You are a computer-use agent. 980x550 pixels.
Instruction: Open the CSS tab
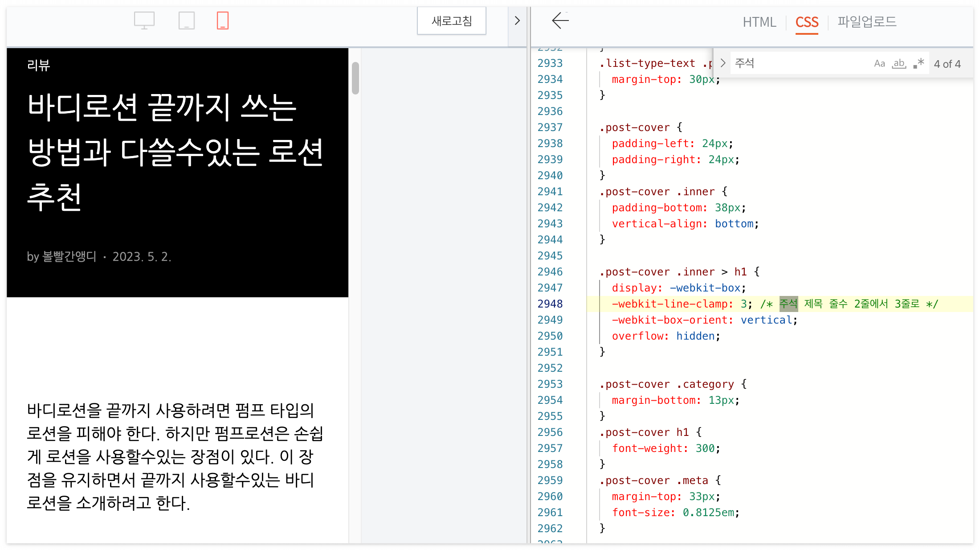(807, 22)
